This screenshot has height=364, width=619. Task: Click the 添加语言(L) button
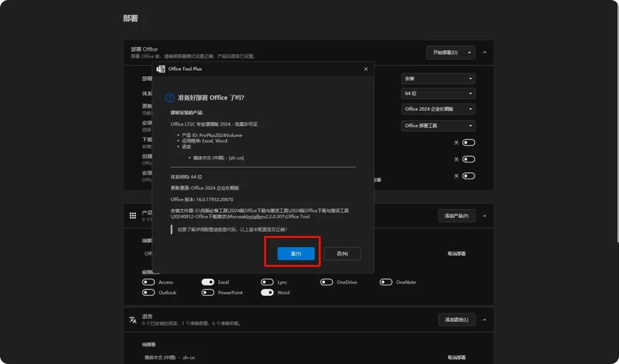456,320
